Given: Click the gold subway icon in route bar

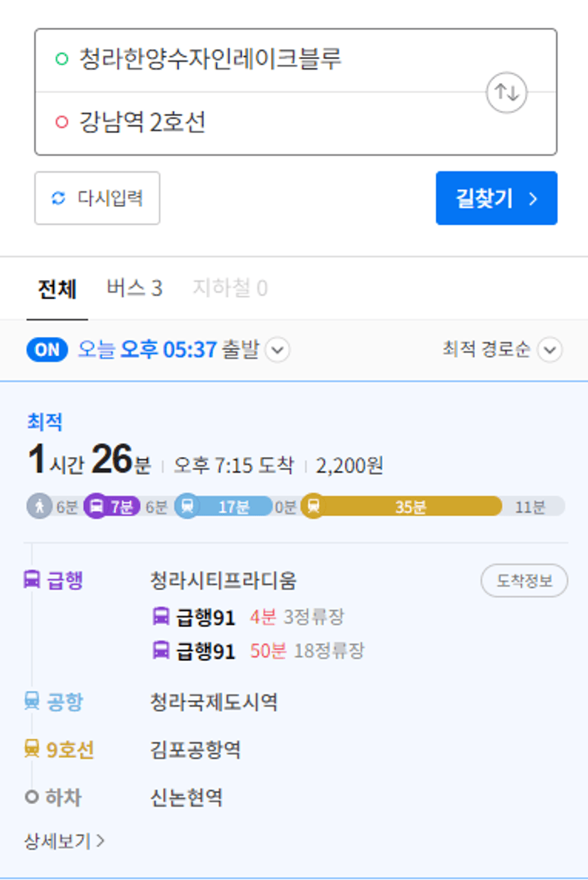Looking at the screenshot, I should (314, 506).
